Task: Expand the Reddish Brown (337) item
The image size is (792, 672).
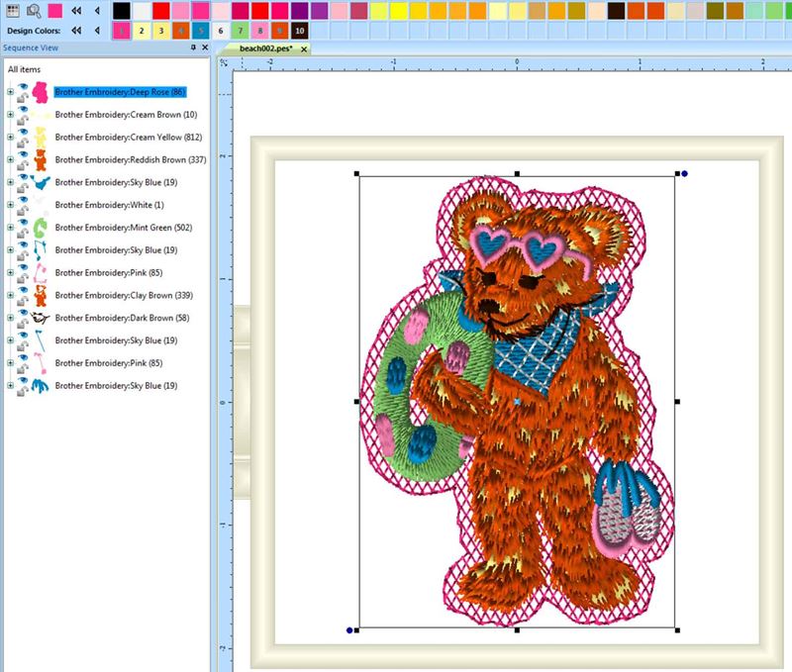Action: 10,159
